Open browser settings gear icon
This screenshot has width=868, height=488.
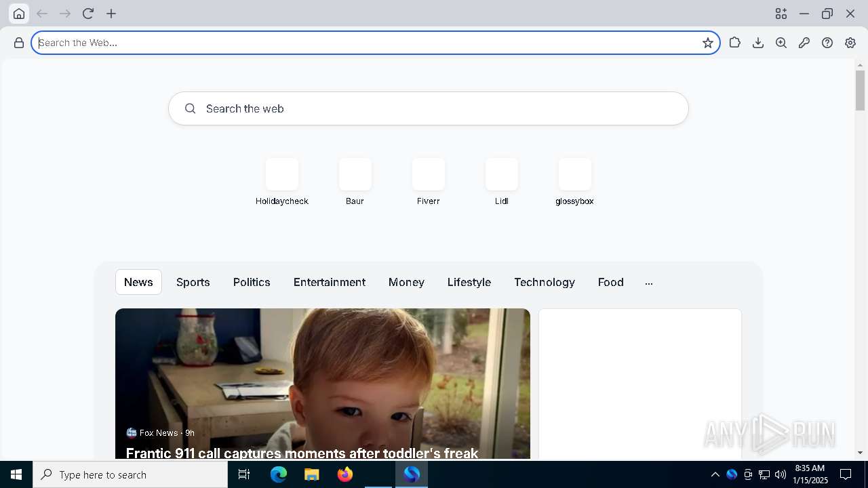point(850,43)
